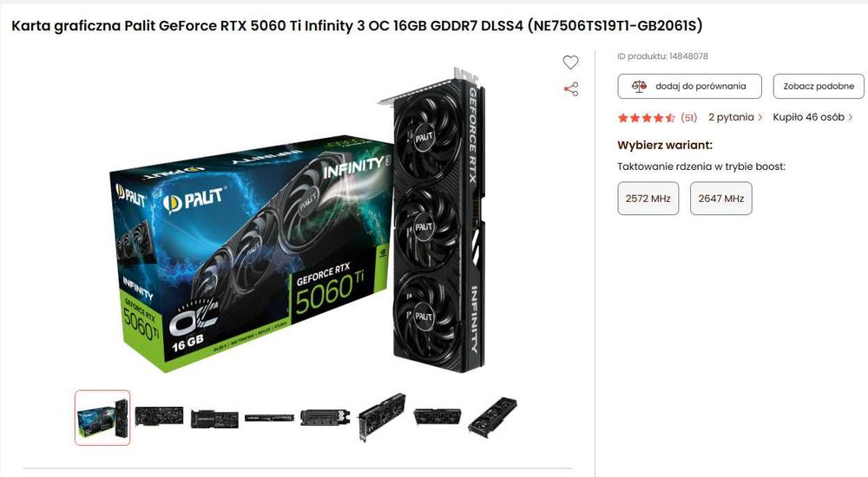Select the fifth thumbnail showing rear ports

(x=325, y=417)
